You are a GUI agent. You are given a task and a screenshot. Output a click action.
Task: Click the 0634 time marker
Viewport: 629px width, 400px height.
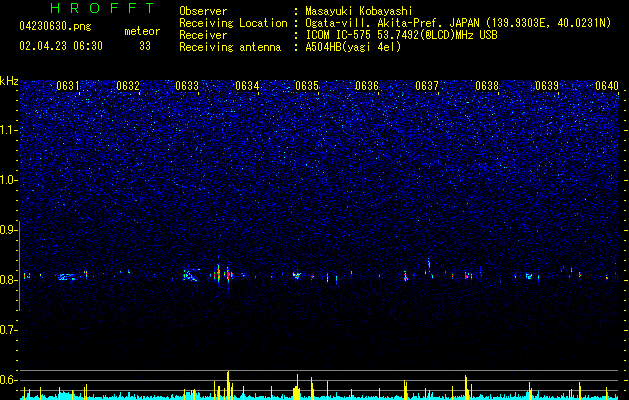247,86
